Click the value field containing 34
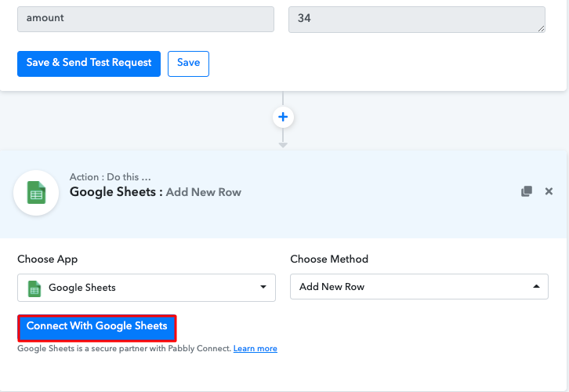The height and width of the screenshot is (392, 569). [x=417, y=20]
